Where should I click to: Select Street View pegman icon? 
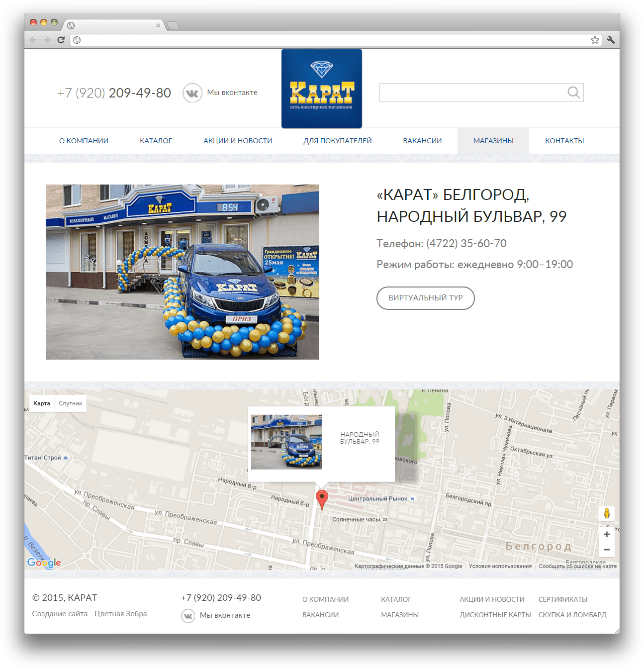(607, 514)
